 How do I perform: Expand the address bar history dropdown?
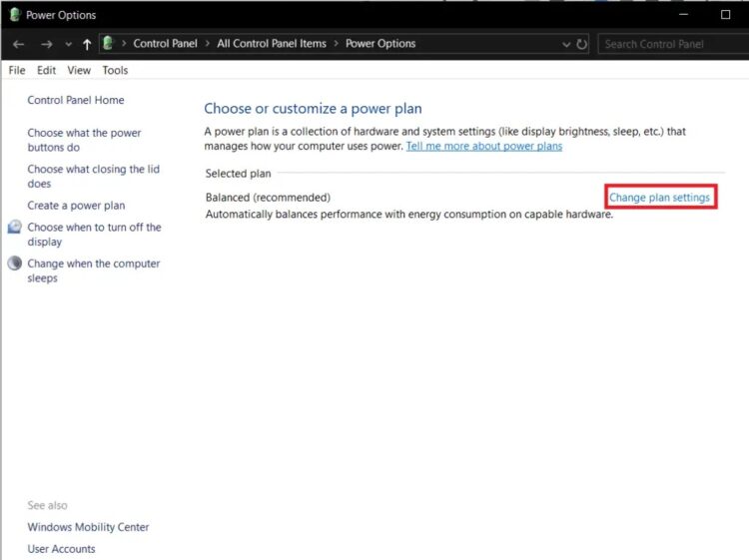(x=566, y=44)
